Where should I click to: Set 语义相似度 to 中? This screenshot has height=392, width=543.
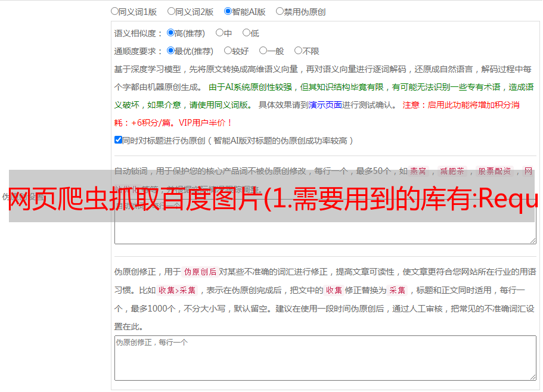point(219,33)
